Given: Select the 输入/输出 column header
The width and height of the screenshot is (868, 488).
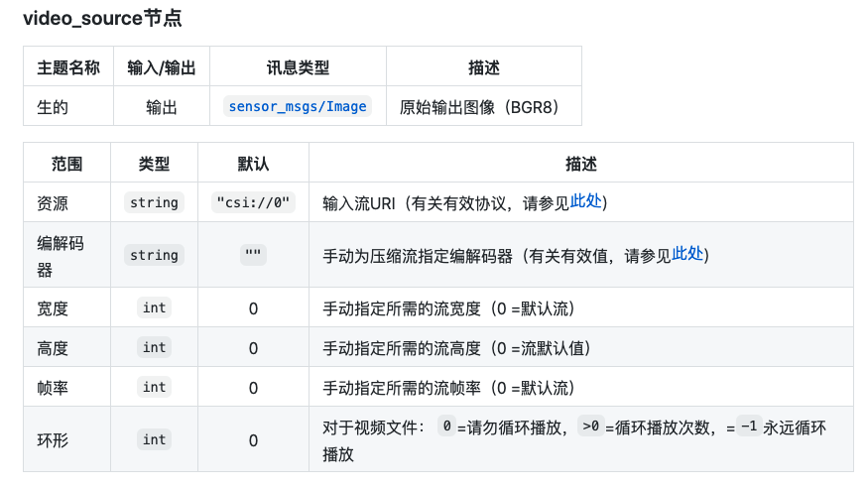Looking at the screenshot, I should tap(161, 67).
